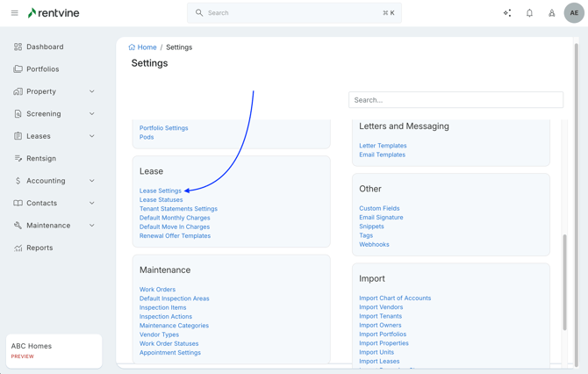
Task: Click the Home icon in breadcrumb
Action: tap(133, 47)
